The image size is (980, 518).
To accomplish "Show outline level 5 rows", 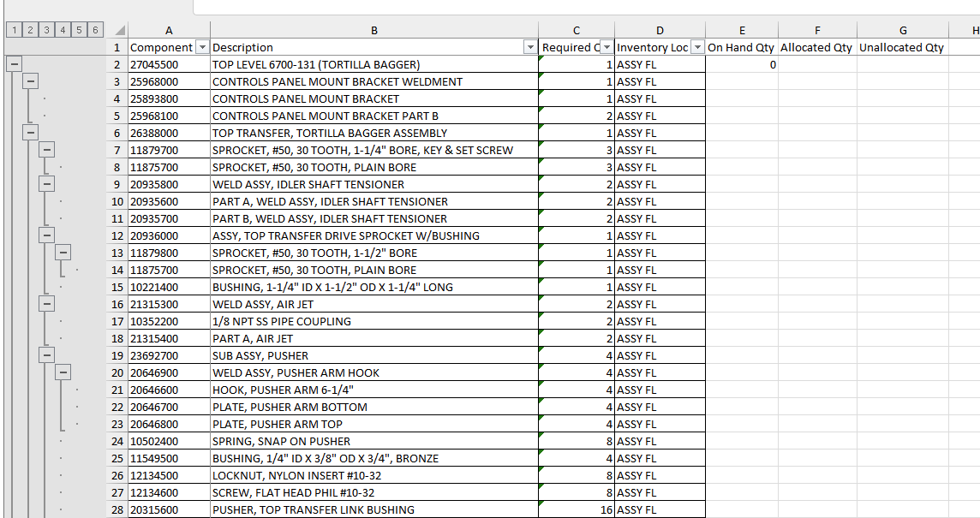I will (79, 30).
